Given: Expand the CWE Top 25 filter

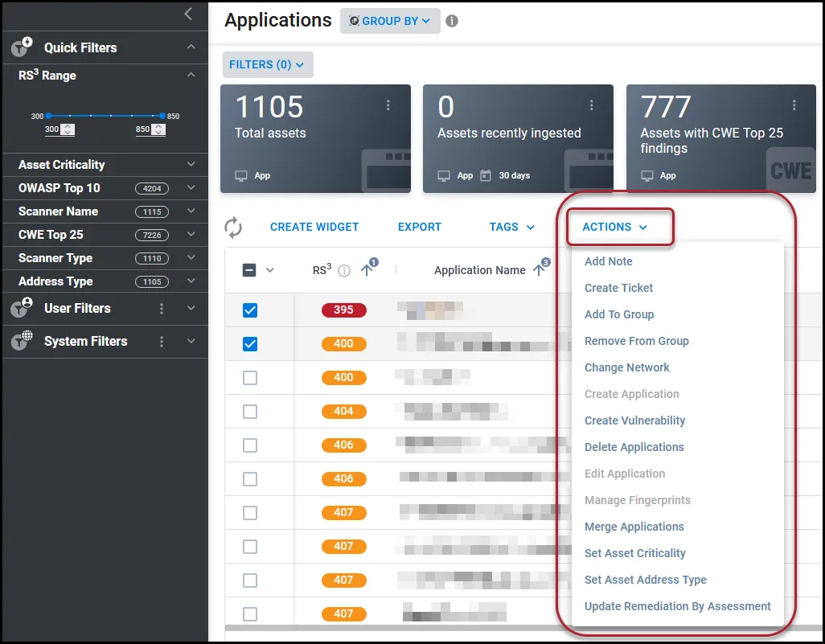Looking at the screenshot, I should click(x=191, y=235).
